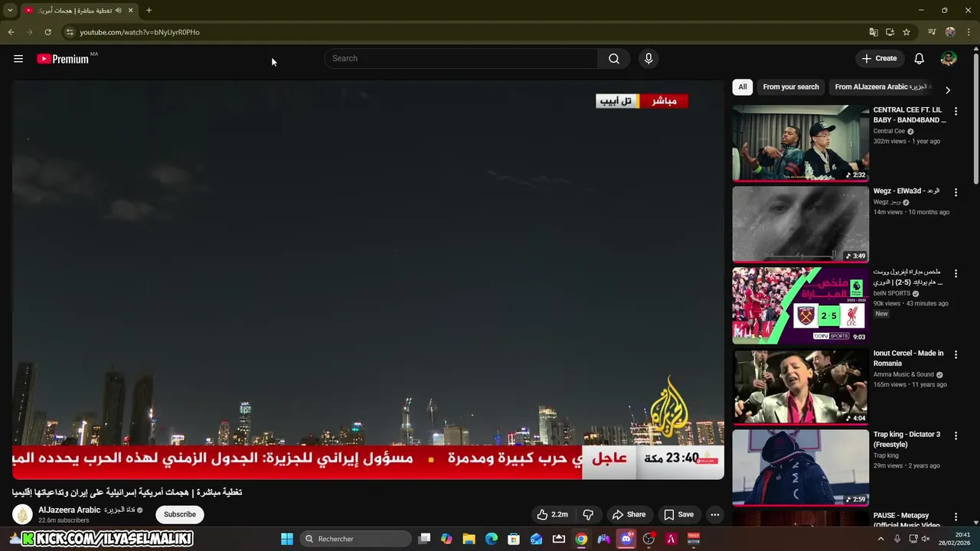980x551 pixels.
Task: Open more actions ellipsis below video
Action: [714, 514]
